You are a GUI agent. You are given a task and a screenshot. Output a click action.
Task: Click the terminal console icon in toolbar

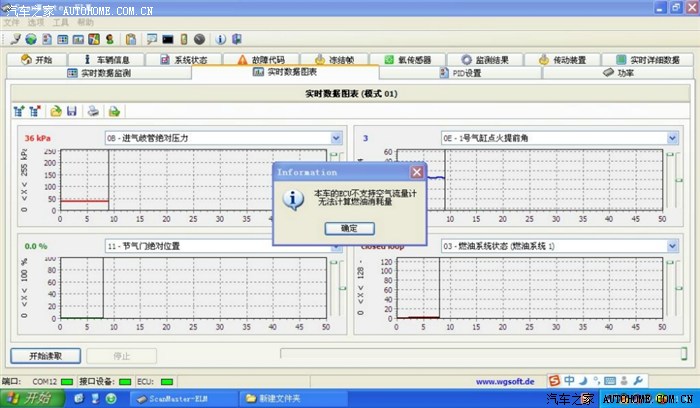point(168,39)
